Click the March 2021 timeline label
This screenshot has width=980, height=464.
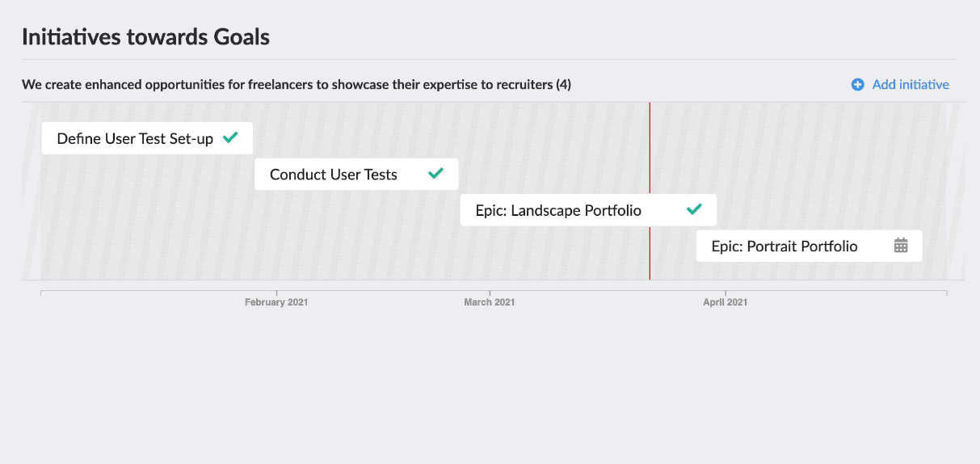click(490, 302)
